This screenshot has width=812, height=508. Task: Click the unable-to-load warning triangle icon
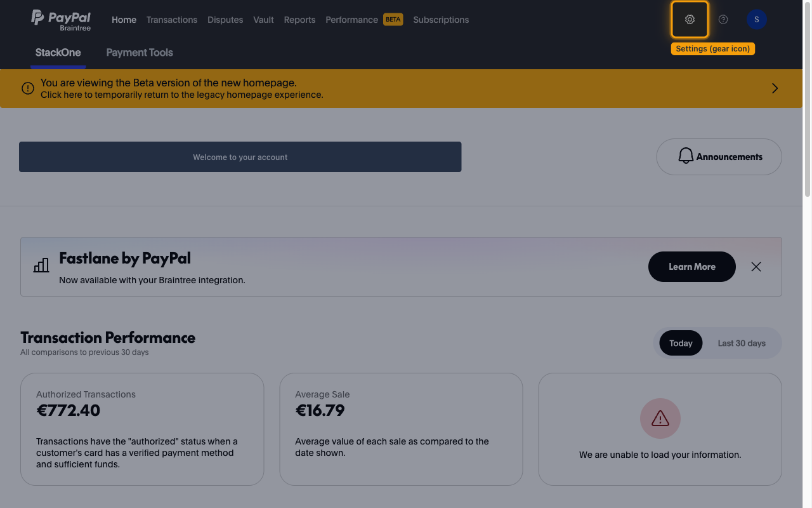[660, 418]
